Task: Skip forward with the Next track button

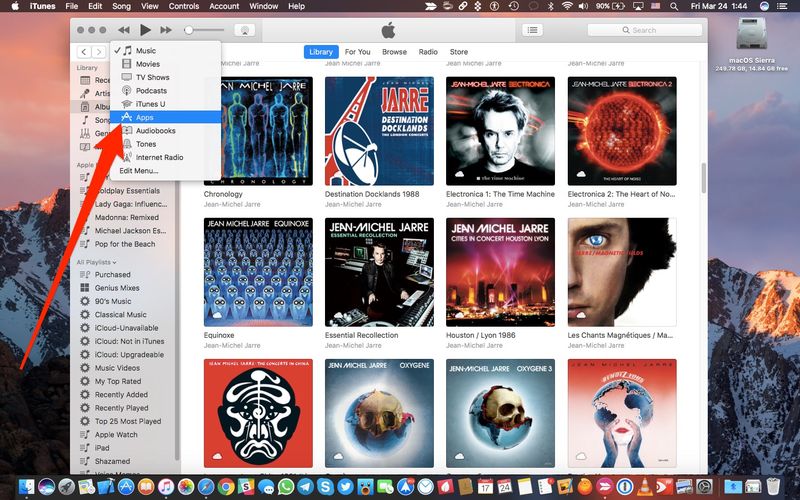Action: click(166, 30)
